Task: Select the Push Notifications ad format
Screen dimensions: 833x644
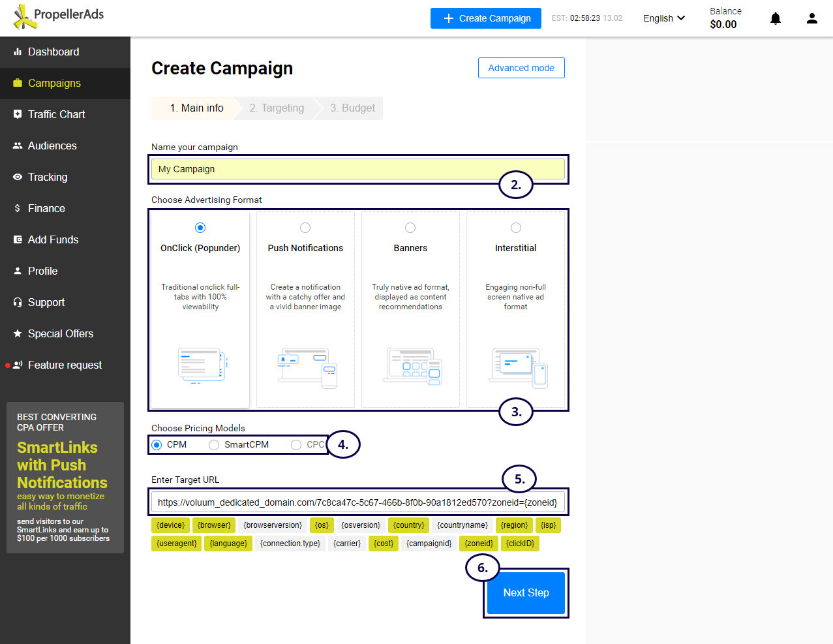Action: point(305,228)
